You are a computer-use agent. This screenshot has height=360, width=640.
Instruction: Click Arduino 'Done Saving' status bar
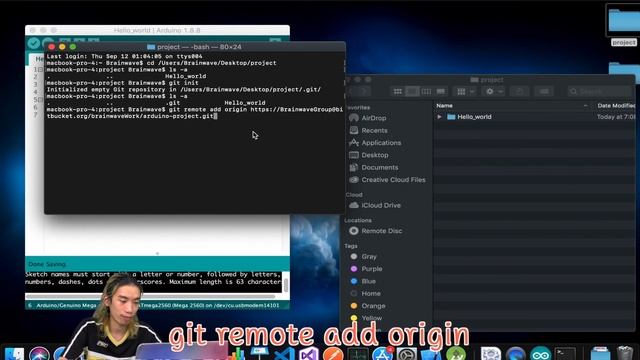(x=158, y=264)
